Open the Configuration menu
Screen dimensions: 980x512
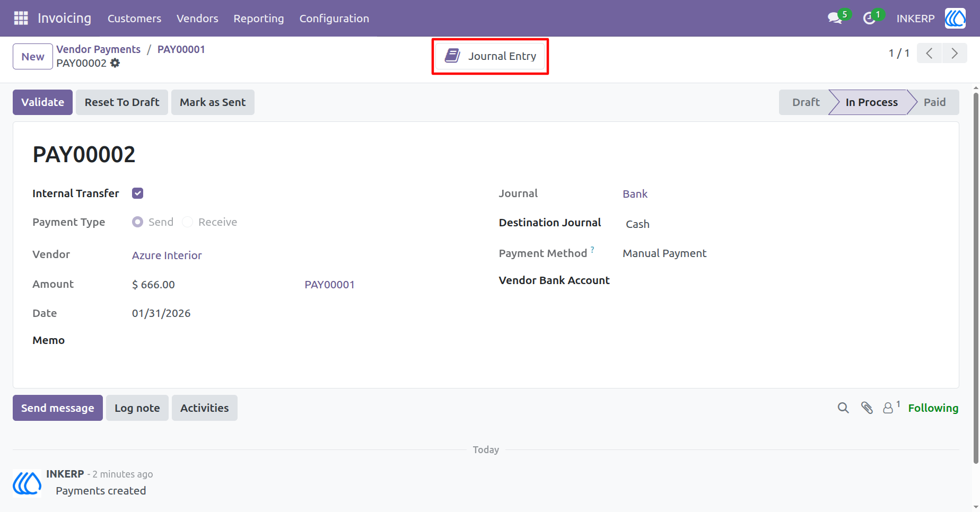pos(334,19)
